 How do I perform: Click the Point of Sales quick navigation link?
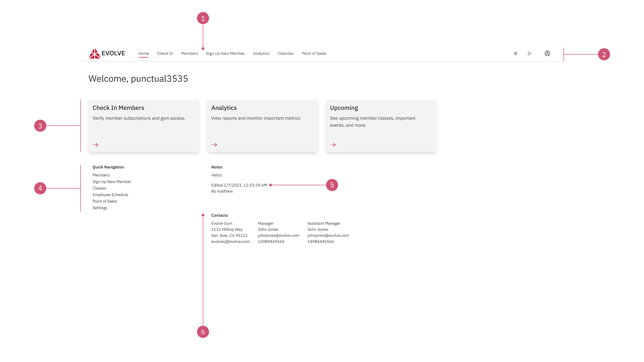[104, 201]
